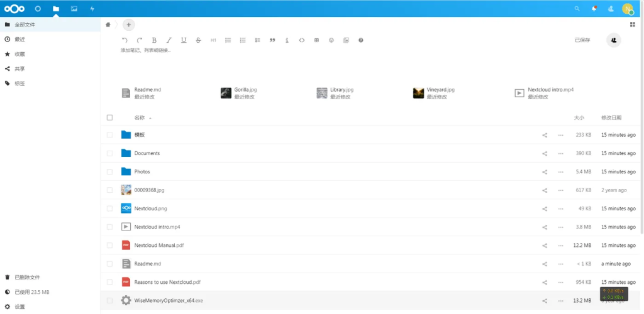Open the search magnifier icon

pyautogui.click(x=577, y=9)
